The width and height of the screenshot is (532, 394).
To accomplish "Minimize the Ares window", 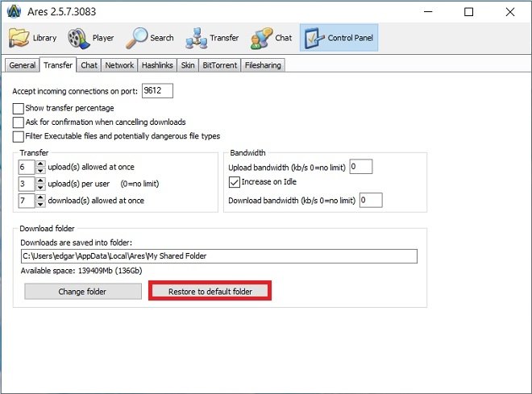I will pyautogui.click(x=428, y=12).
